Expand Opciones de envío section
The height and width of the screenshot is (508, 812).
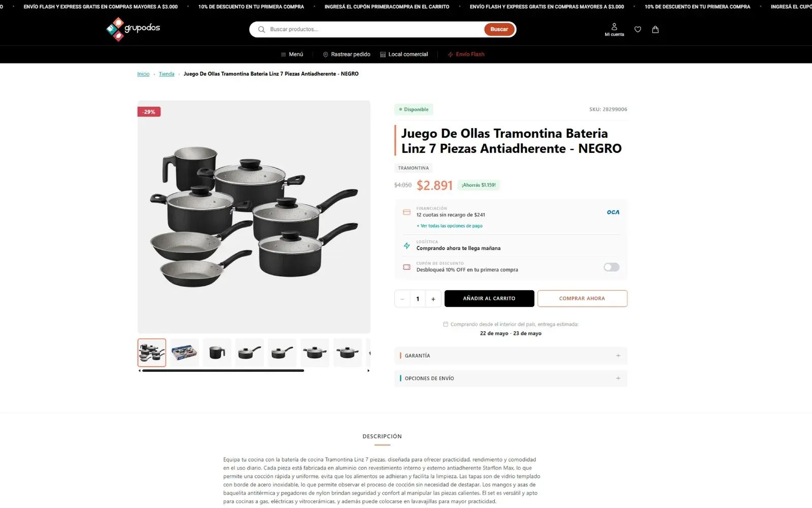pos(511,378)
